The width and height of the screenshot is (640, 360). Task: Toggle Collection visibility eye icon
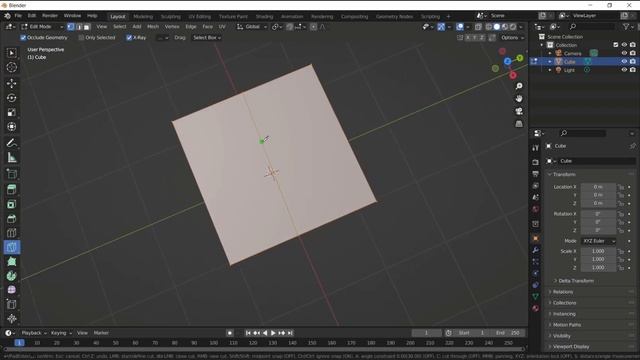624,45
